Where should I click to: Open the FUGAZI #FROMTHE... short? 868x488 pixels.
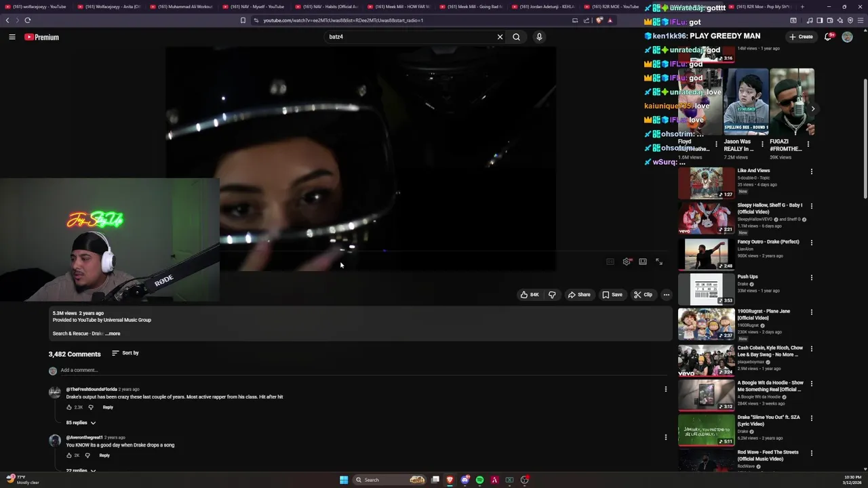(791, 102)
